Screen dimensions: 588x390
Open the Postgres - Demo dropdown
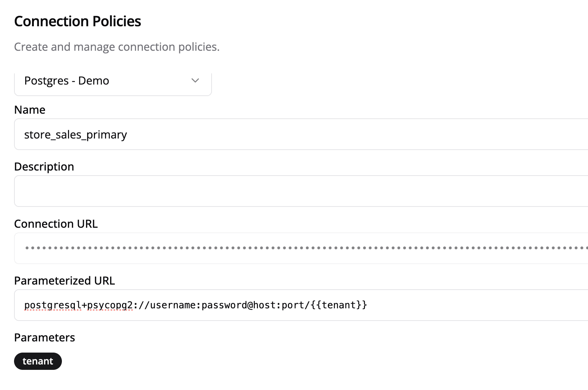(113, 81)
